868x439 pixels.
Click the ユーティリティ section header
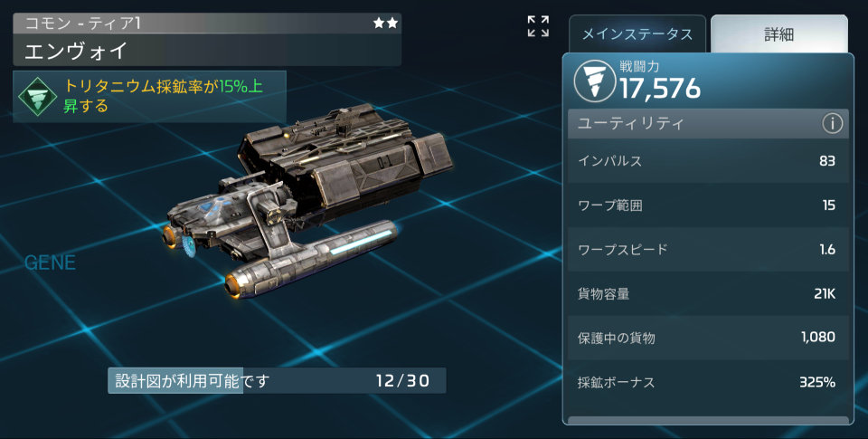pos(708,123)
